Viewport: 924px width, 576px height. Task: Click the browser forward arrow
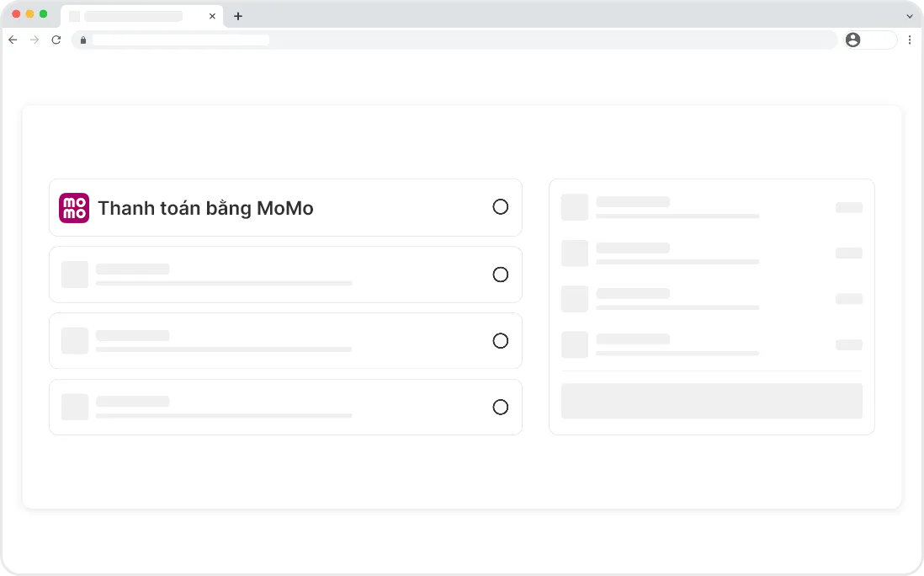35,40
